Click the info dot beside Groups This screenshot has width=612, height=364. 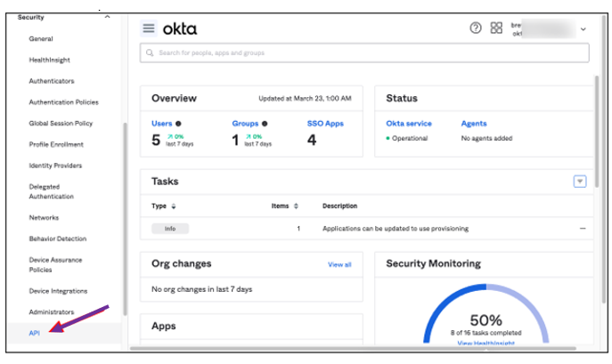pyautogui.click(x=265, y=124)
